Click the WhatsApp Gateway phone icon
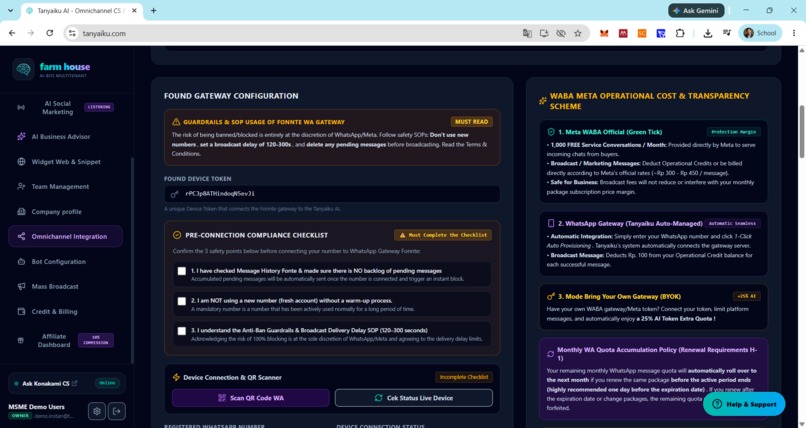Image resolution: width=806 pixels, height=428 pixels. (x=551, y=224)
